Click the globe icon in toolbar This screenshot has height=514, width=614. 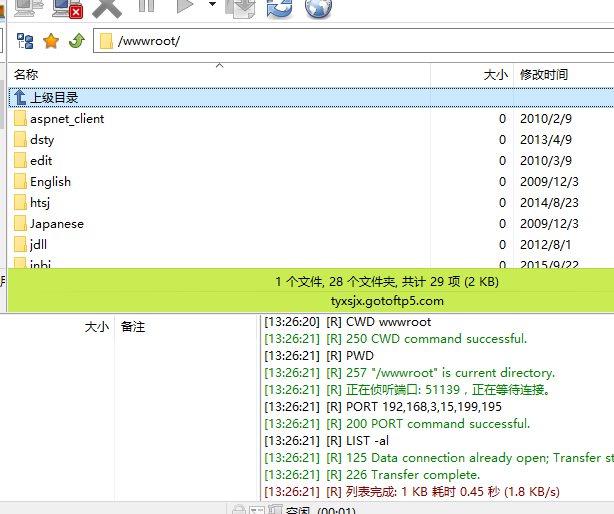click(x=318, y=8)
